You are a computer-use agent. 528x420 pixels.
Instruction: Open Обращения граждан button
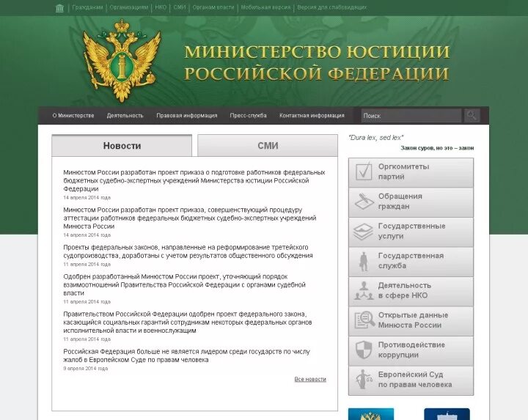pyautogui.click(x=411, y=202)
